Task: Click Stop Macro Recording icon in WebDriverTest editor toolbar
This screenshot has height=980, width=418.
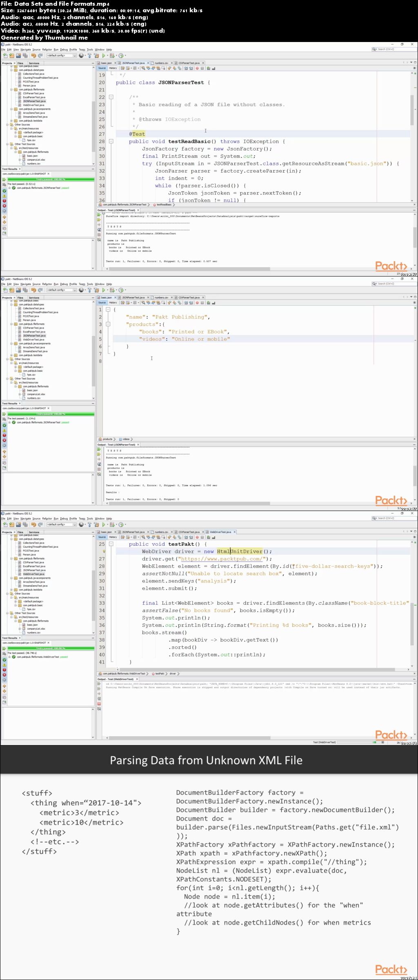Action: [x=202, y=537]
